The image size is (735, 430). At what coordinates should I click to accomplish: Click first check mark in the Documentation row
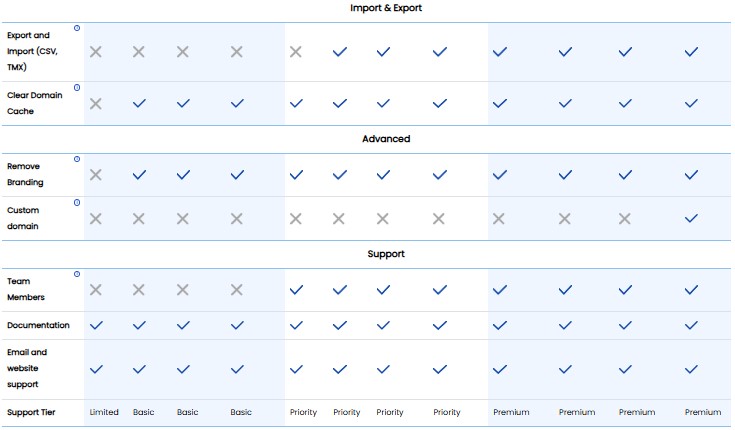tap(96, 325)
